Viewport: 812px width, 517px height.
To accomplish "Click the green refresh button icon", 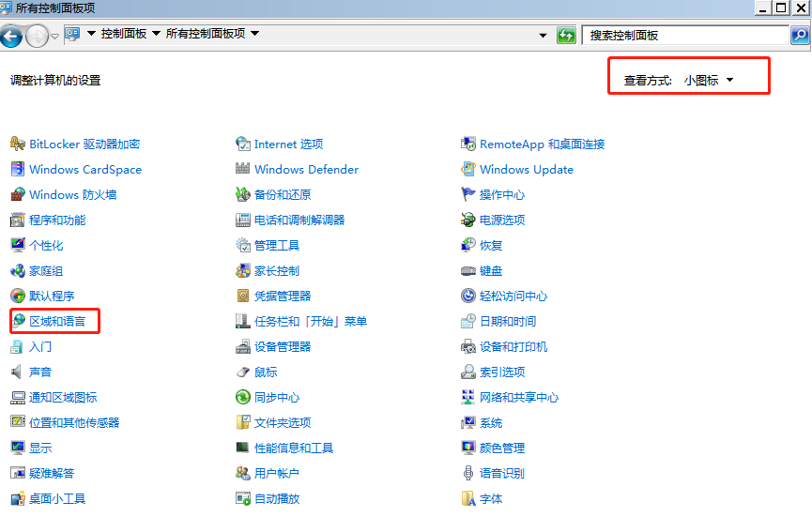I will pos(566,36).
